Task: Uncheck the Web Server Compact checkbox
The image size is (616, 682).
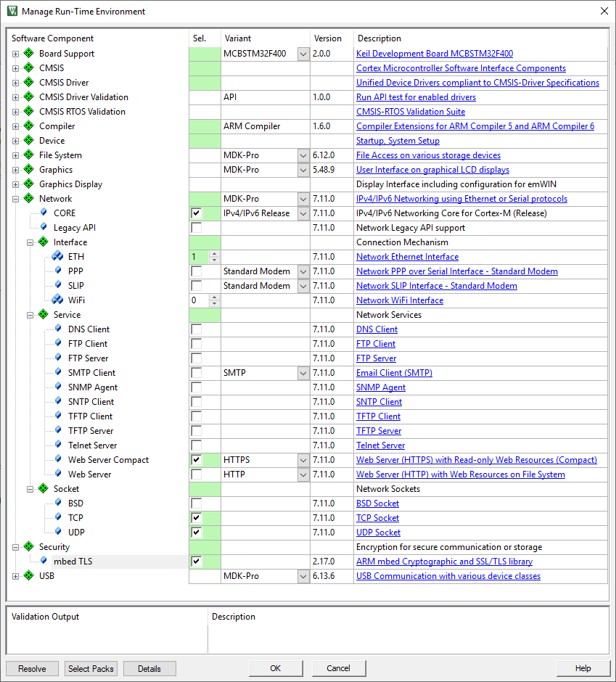Action: [x=196, y=460]
